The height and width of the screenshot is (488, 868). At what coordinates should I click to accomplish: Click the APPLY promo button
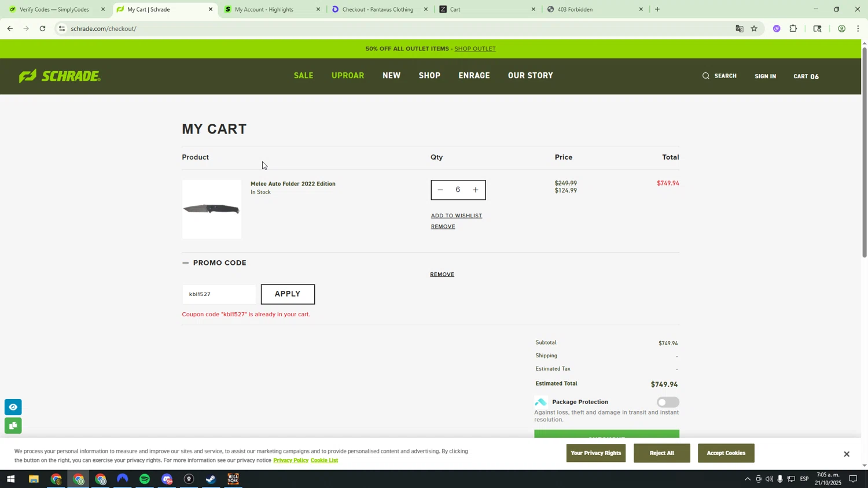[288, 294]
